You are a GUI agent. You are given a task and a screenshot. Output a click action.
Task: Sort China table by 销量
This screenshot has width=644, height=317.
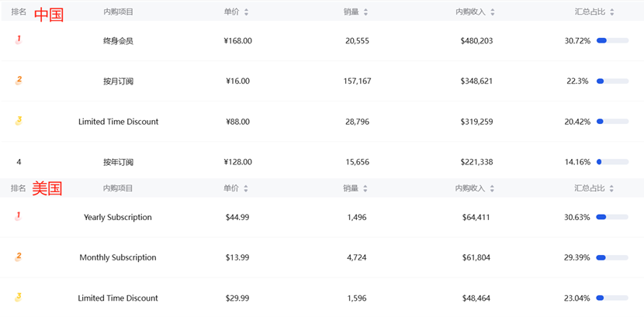pos(365,12)
